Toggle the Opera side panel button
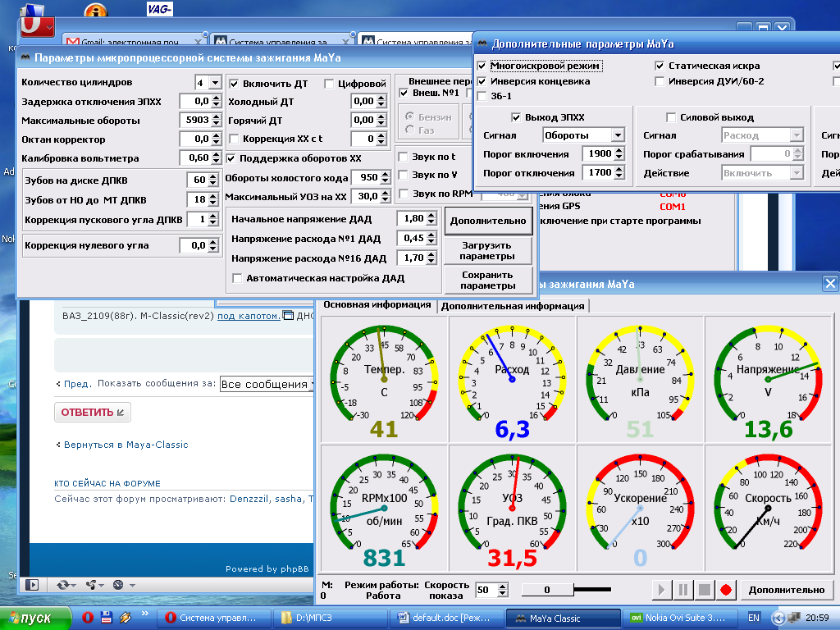 pyautogui.click(x=33, y=585)
